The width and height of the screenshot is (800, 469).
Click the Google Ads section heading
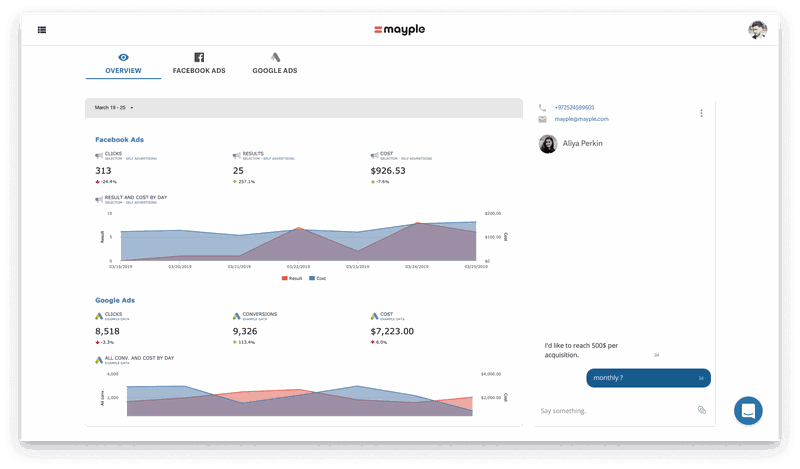115,300
